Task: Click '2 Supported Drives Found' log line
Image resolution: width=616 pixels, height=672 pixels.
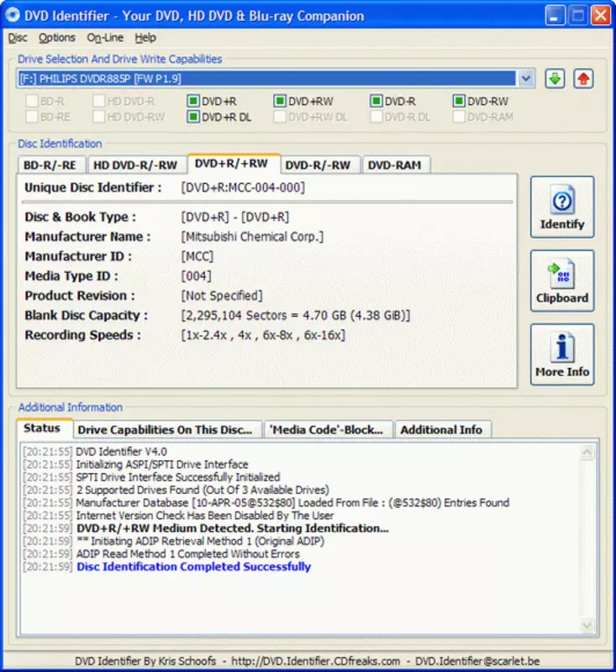Action: [203, 490]
